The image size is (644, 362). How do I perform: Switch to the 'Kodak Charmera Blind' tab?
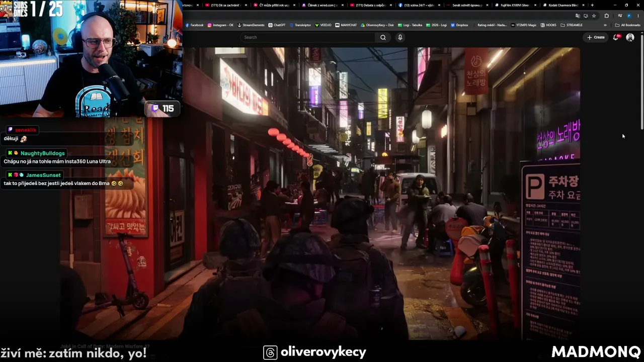pos(563,5)
